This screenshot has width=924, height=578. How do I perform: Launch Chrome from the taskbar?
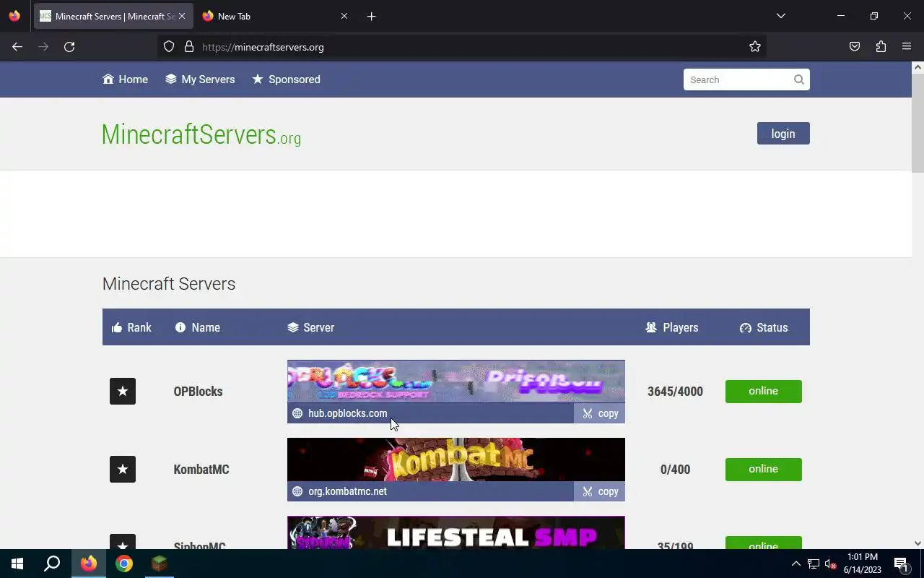[124, 564]
